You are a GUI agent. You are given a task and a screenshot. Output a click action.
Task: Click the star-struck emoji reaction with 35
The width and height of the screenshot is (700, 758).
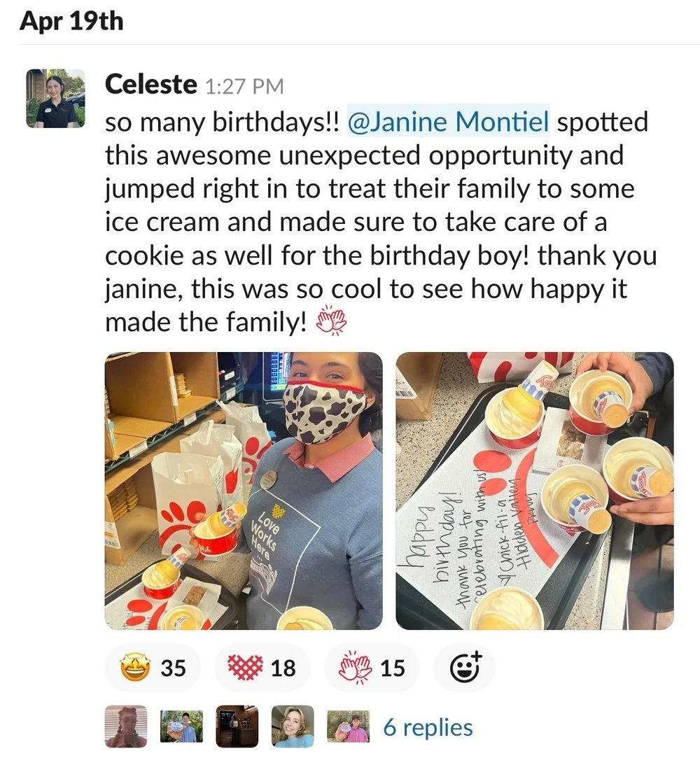point(153,668)
